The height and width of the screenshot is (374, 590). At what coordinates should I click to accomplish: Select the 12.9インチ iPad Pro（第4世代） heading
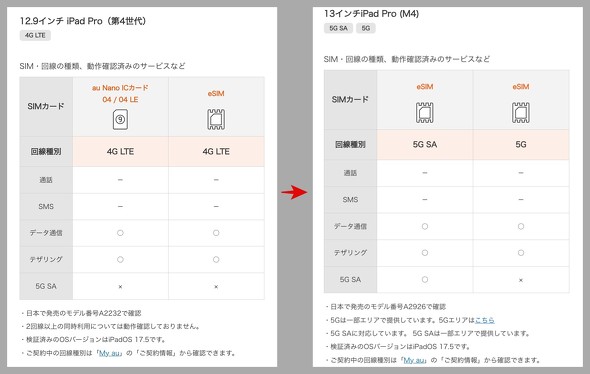(x=83, y=21)
